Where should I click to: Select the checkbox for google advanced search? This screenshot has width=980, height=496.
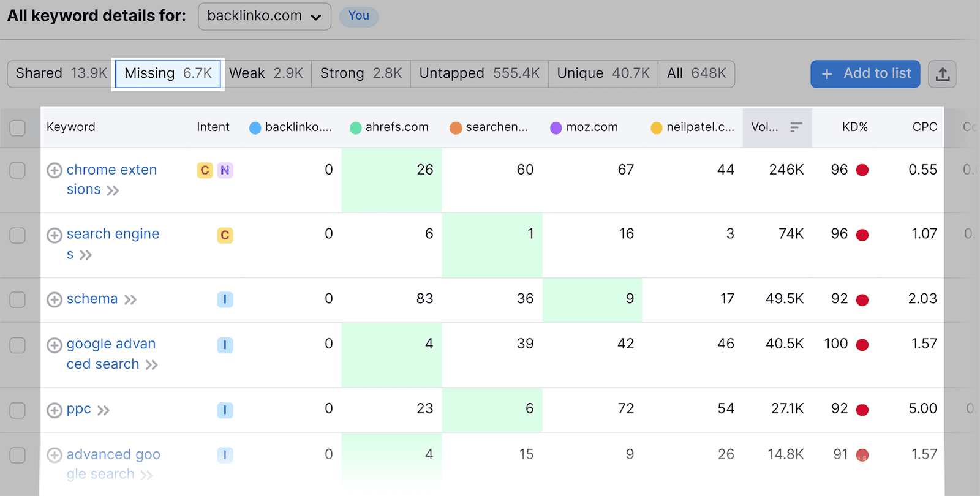click(18, 345)
